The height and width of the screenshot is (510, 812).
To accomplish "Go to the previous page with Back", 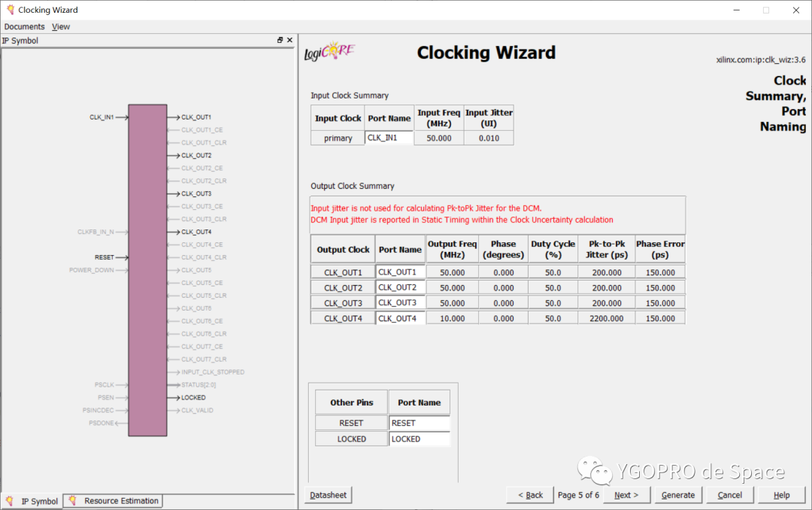I will tap(530, 495).
